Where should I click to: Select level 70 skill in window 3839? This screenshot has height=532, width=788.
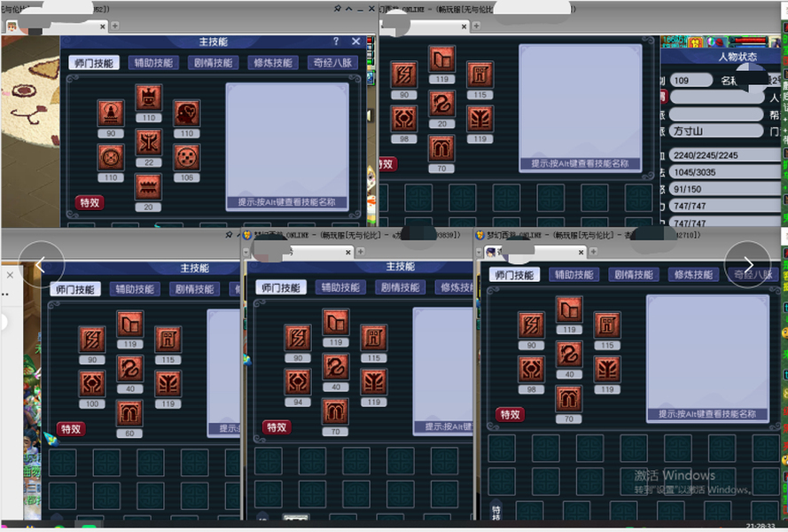coord(336,411)
